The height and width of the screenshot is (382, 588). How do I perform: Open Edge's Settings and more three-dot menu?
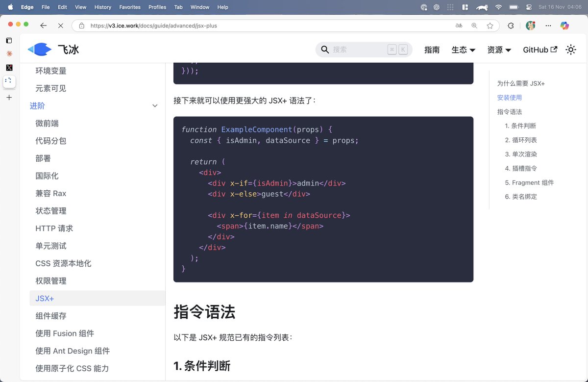click(548, 25)
